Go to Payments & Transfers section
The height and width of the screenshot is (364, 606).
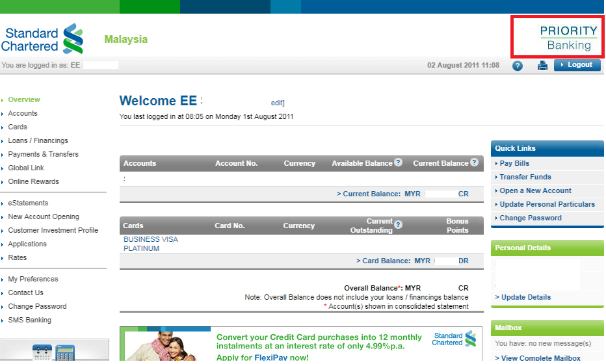pyautogui.click(x=43, y=154)
